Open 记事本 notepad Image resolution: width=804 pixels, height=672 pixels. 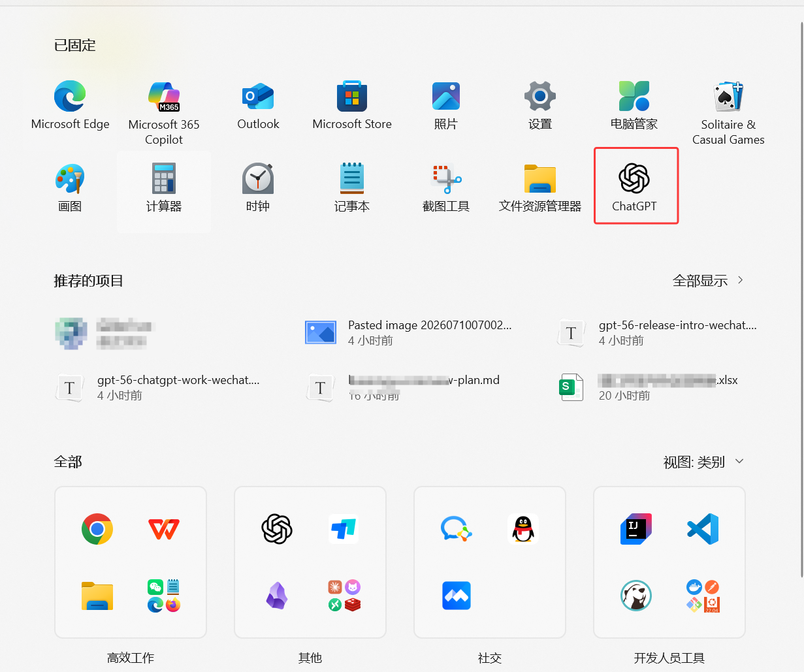pyautogui.click(x=352, y=188)
